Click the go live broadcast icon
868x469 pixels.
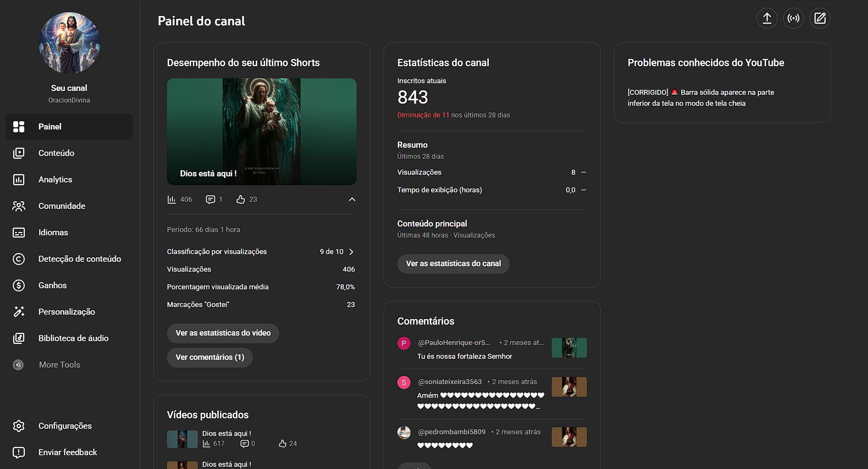(794, 18)
